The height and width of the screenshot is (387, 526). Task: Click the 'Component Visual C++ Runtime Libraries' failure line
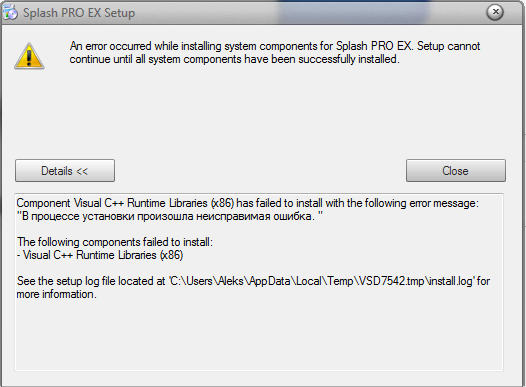click(248, 203)
